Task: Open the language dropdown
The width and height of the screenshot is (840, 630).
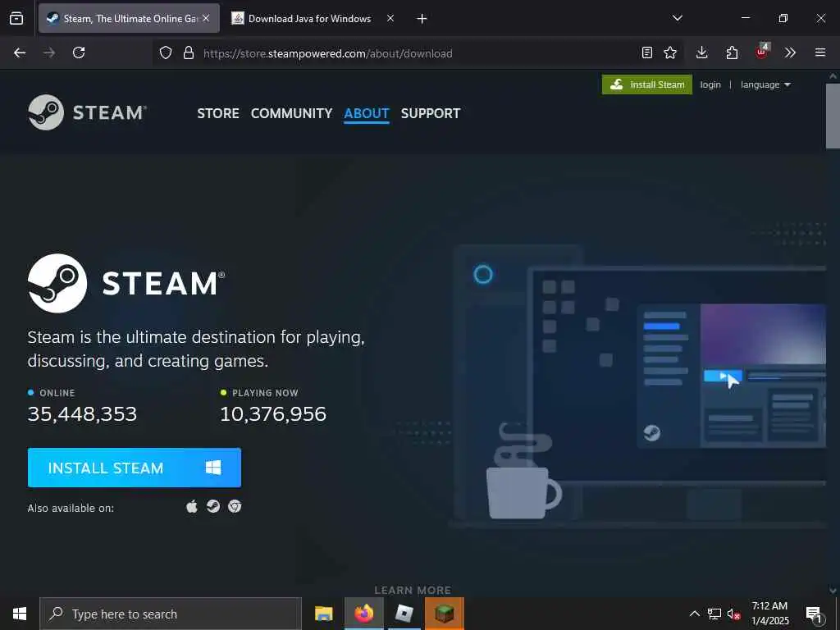Action: tap(765, 84)
